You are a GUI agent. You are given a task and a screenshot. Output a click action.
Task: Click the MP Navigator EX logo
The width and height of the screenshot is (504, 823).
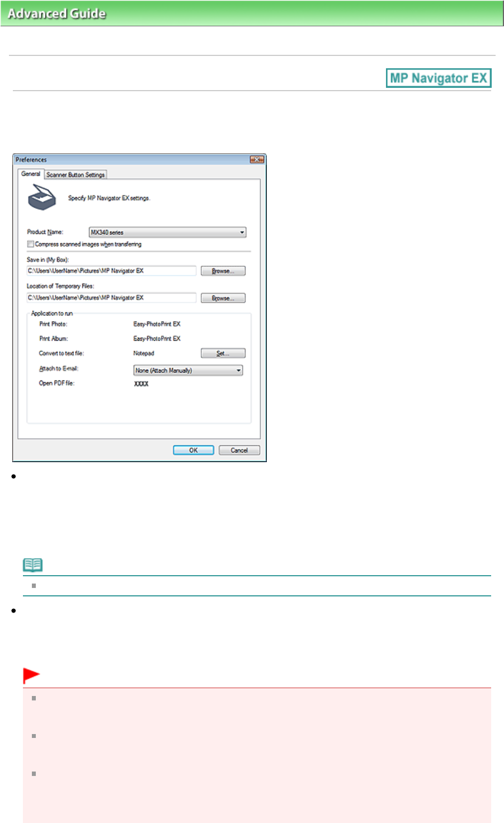(439, 78)
